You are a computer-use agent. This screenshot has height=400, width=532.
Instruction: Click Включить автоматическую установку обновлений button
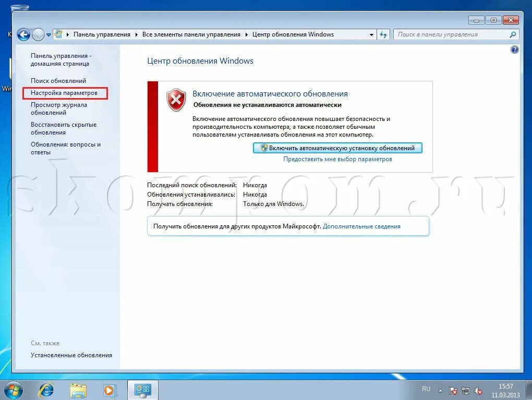tap(337, 148)
